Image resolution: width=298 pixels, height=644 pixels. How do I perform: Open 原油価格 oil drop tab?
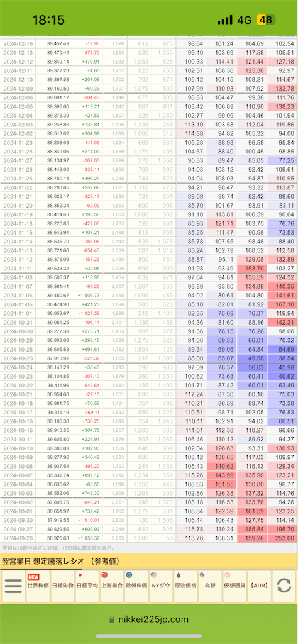185,586
